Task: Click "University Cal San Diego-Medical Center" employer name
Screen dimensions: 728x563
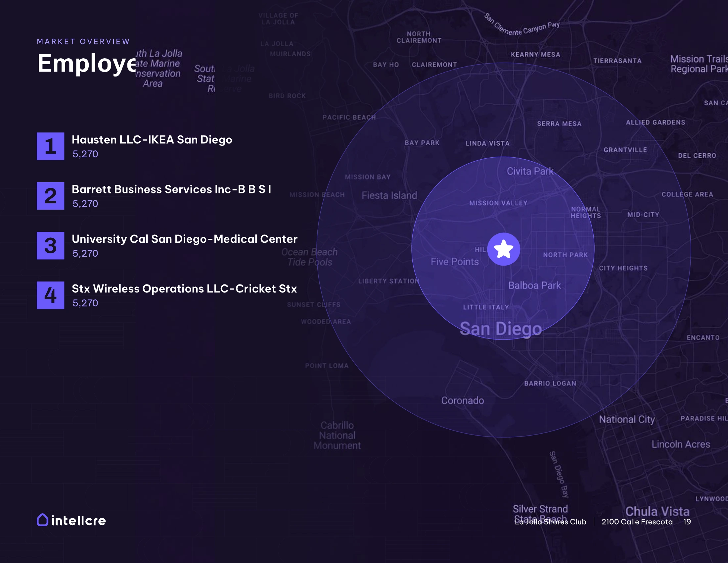Action: (x=185, y=239)
